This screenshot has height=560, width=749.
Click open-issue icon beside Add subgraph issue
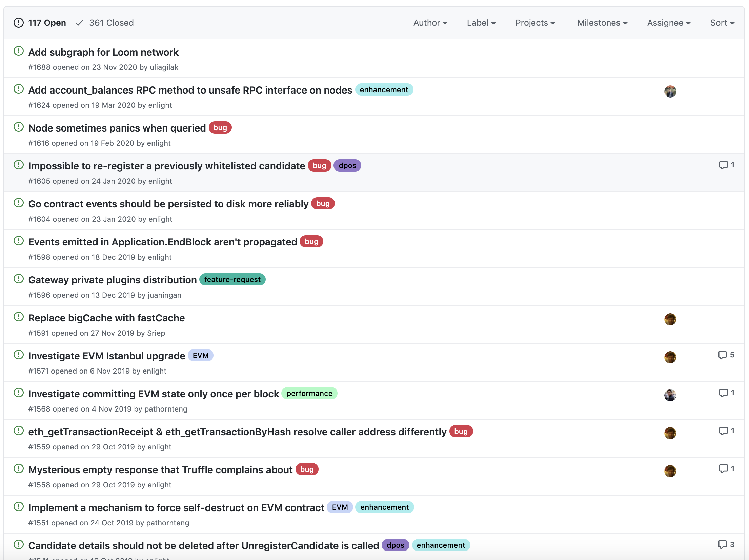[18, 51]
